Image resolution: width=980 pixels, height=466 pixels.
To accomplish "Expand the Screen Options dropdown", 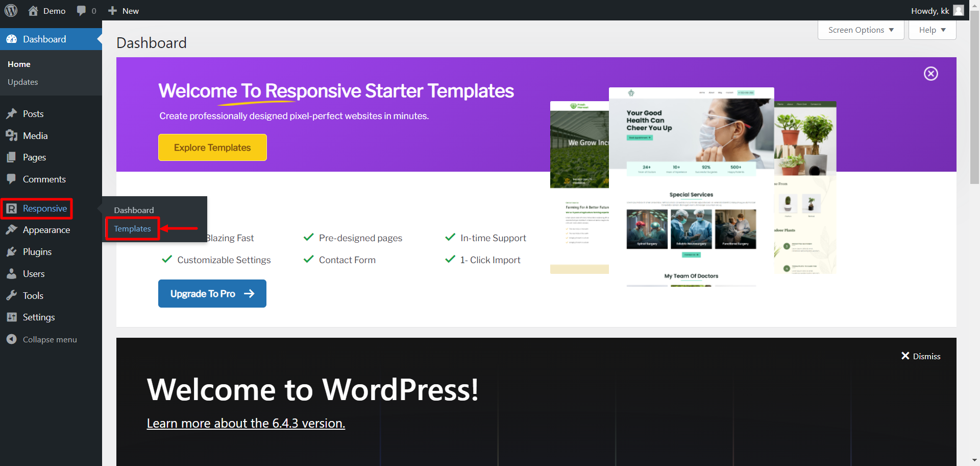I will tap(861, 30).
